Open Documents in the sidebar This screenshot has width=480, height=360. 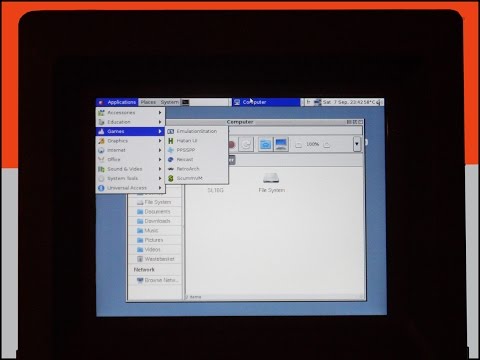(154, 212)
